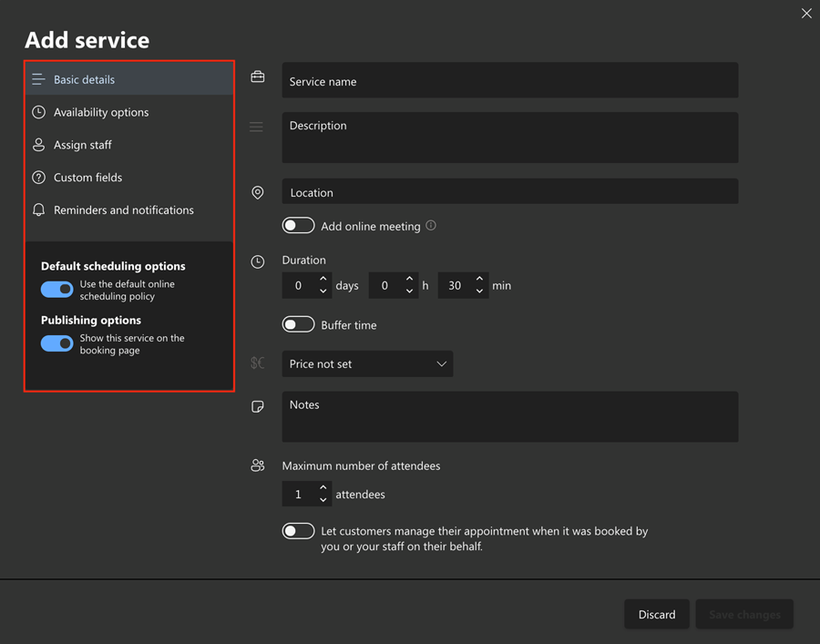The width and height of the screenshot is (820, 644).
Task: Click the Duration label
Action: click(x=303, y=260)
